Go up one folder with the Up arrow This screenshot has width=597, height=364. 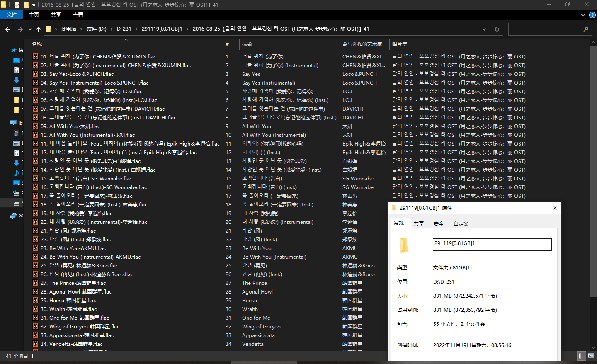point(39,29)
